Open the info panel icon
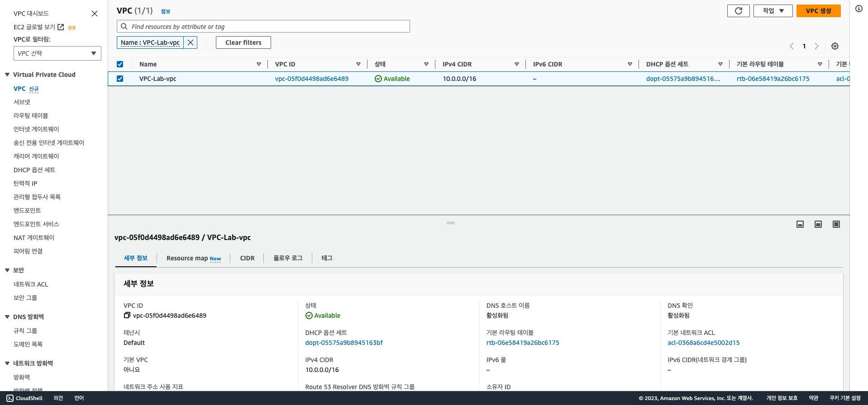This screenshot has width=868, height=405. (859, 9)
